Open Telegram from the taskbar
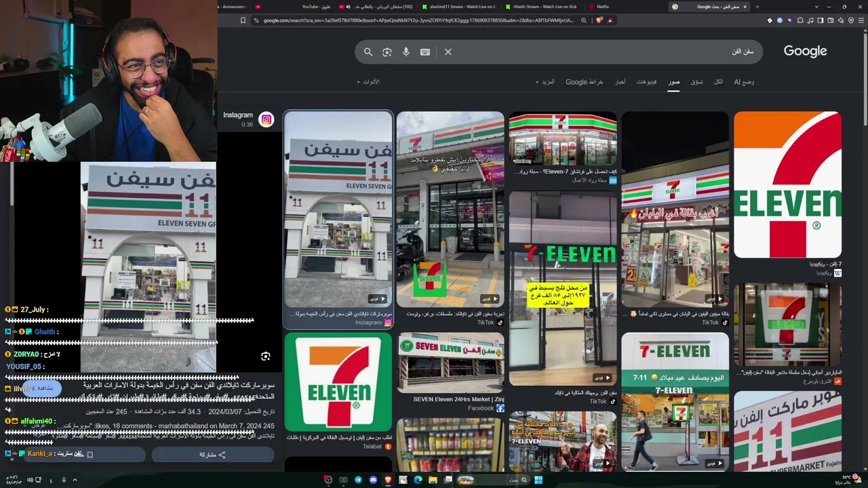Screen dimensions: 868x488 tap(358, 480)
